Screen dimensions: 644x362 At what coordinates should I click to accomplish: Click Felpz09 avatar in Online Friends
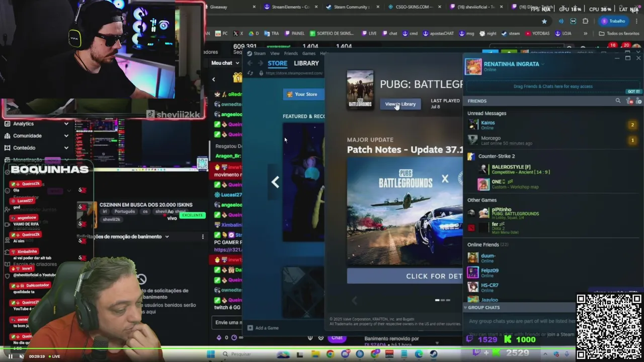tap(473, 273)
